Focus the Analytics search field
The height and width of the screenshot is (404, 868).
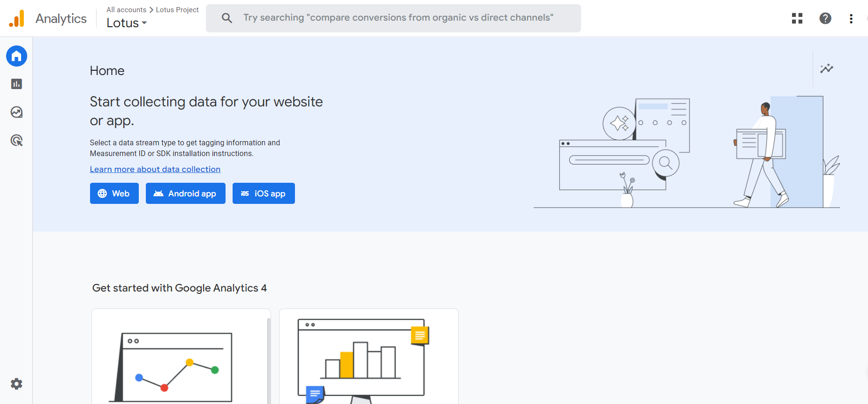393,18
